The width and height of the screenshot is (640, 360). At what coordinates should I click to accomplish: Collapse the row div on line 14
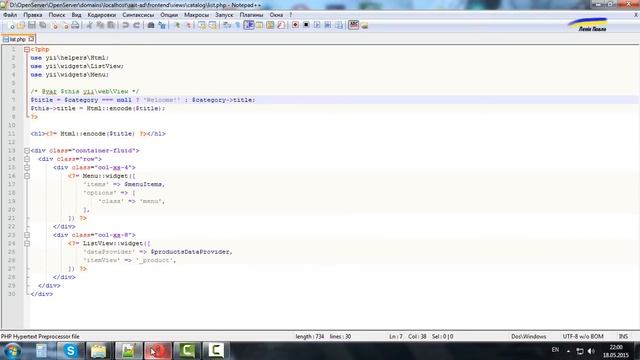pos(27,159)
